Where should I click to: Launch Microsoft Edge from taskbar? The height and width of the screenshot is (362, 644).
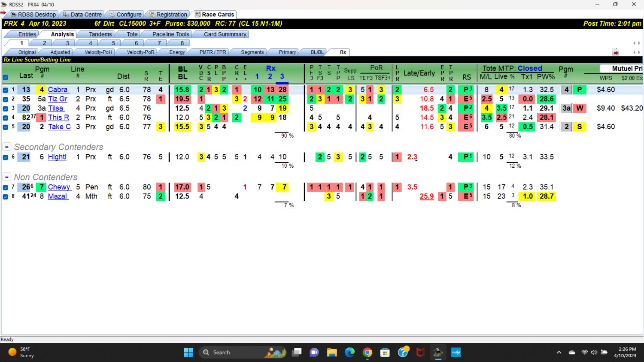[x=350, y=353]
